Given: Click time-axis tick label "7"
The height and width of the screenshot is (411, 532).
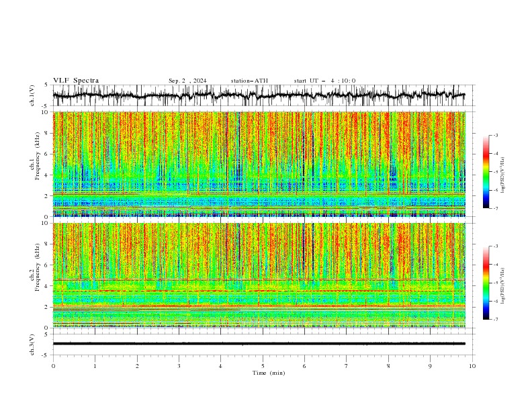Looking at the screenshot, I should (x=347, y=366).
